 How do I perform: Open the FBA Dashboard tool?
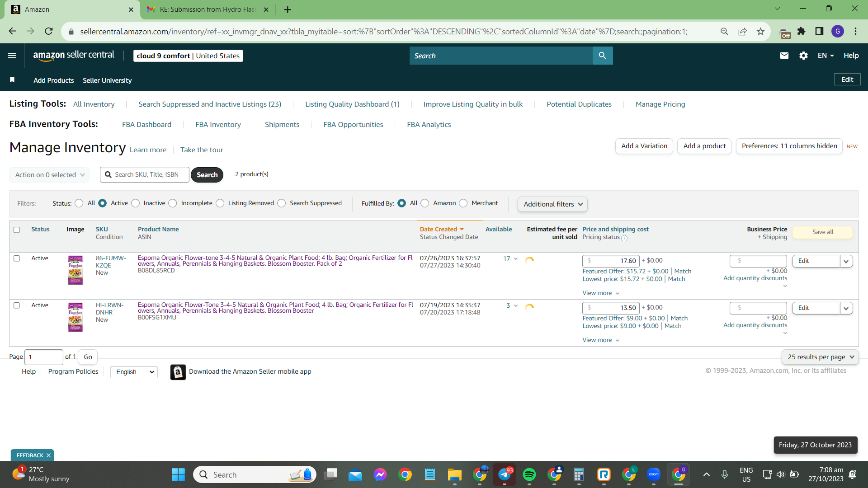point(146,125)
